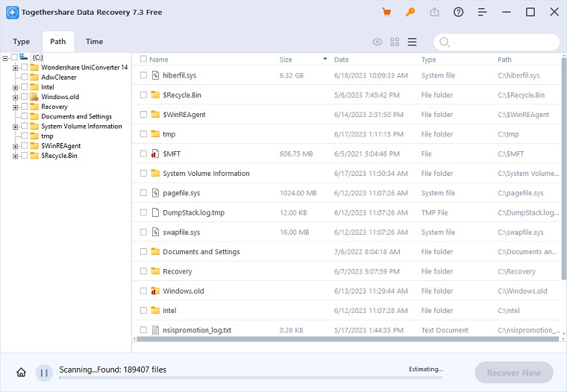
Task: Check the pagefile.sys row checkbox
Action: [x=143, y=192]
